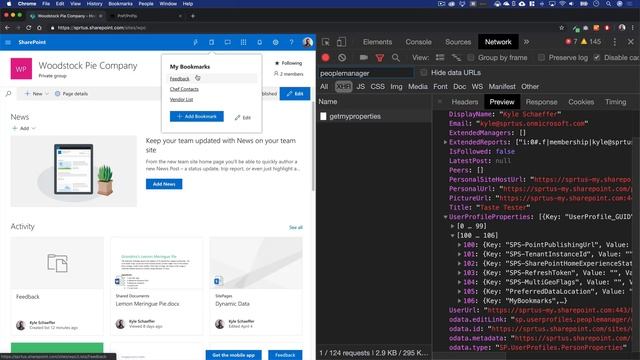The width and height of the screenshot is (640, 360).
Task: Toggle the capture screenshots camera icon
Action: pyautogui.click(x=363, y=58)
